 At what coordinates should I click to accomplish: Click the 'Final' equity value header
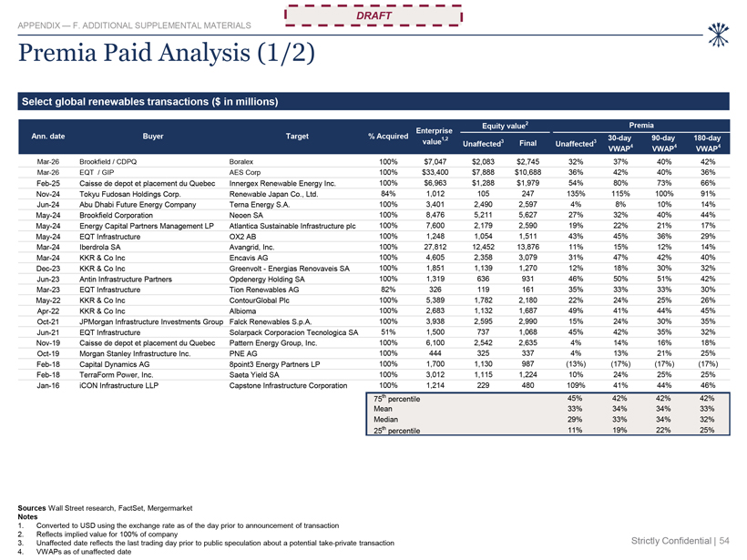(527, 143)
